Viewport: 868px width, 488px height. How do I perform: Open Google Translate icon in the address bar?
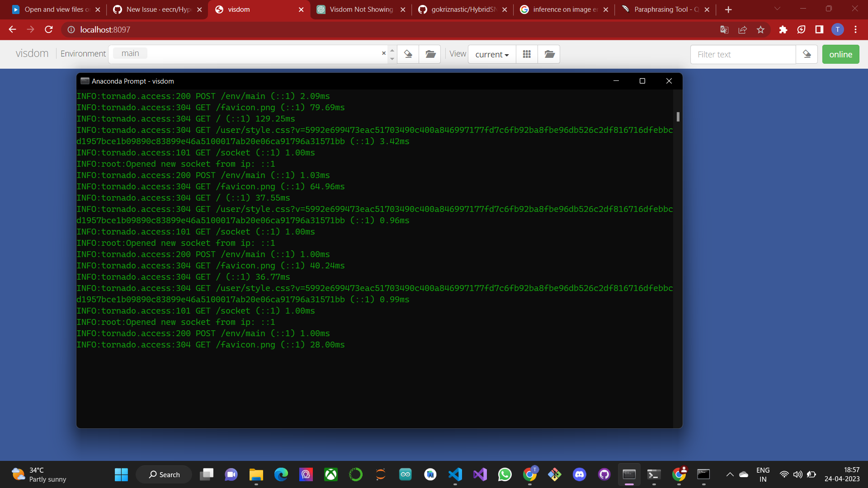click(724, 29)
